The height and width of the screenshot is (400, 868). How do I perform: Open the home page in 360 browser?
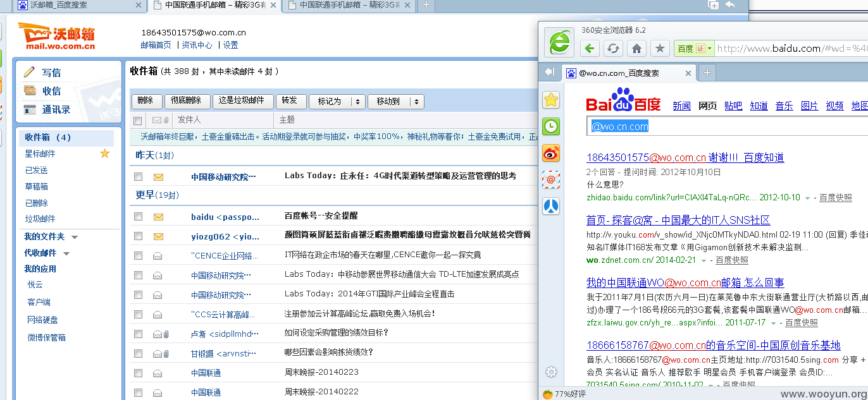coord(636,48)
